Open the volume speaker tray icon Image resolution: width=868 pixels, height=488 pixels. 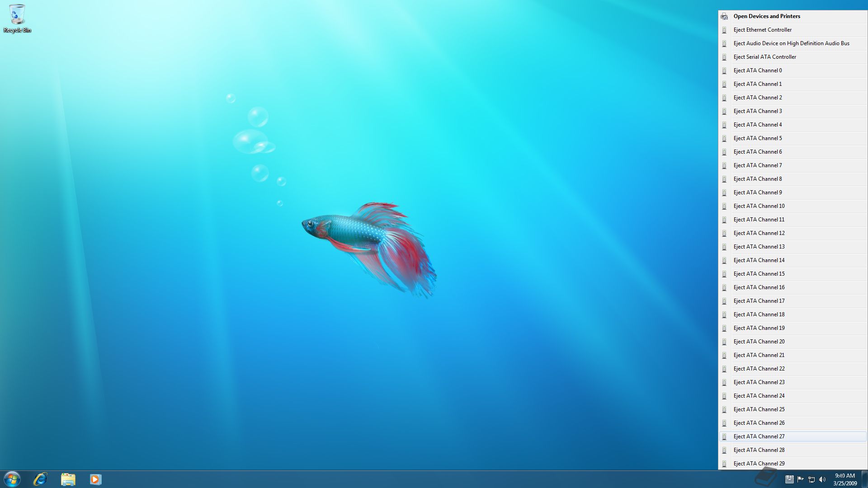tap(822, 479)
